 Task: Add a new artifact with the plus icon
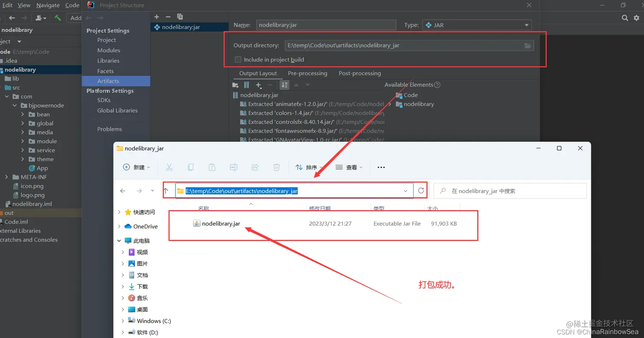157,17
